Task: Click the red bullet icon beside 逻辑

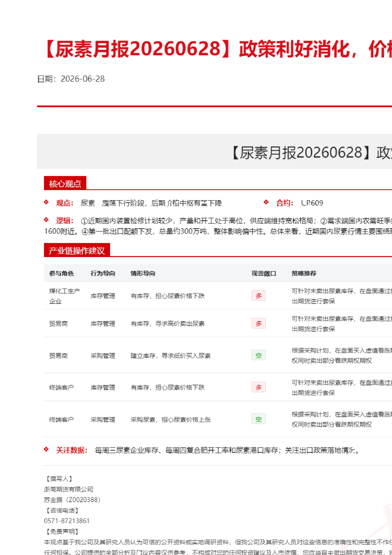Action: [47, 220]
